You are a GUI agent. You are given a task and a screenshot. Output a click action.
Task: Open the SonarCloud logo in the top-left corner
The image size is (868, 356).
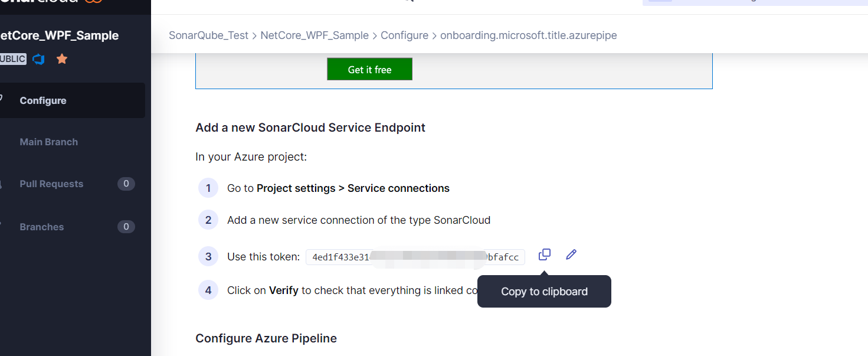point(35,3)
